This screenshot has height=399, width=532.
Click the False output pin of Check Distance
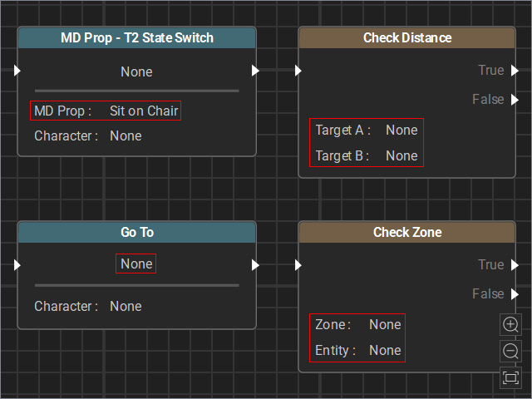point(515,100)
